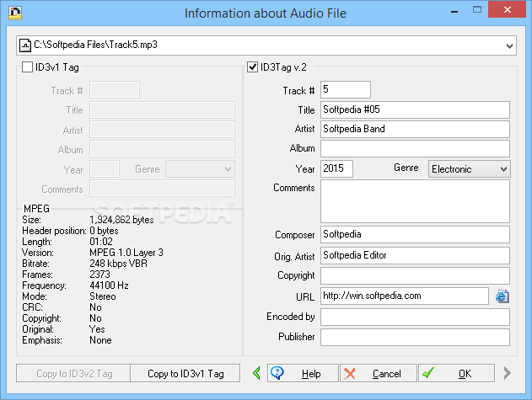Click the ID3v1 Comments field

coord(162,189)
